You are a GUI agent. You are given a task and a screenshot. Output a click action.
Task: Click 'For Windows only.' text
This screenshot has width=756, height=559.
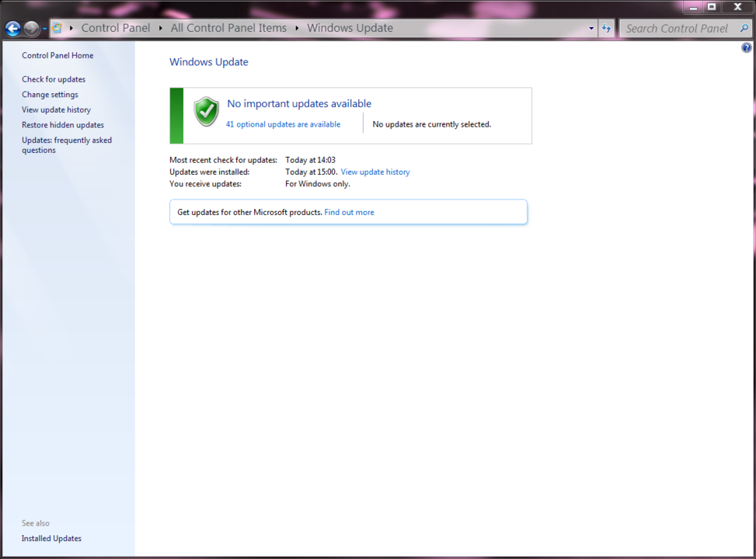tap(318, 184)
